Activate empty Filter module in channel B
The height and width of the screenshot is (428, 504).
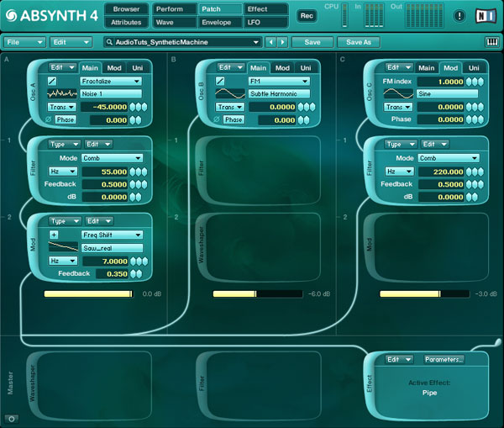[x=258, y=171]
